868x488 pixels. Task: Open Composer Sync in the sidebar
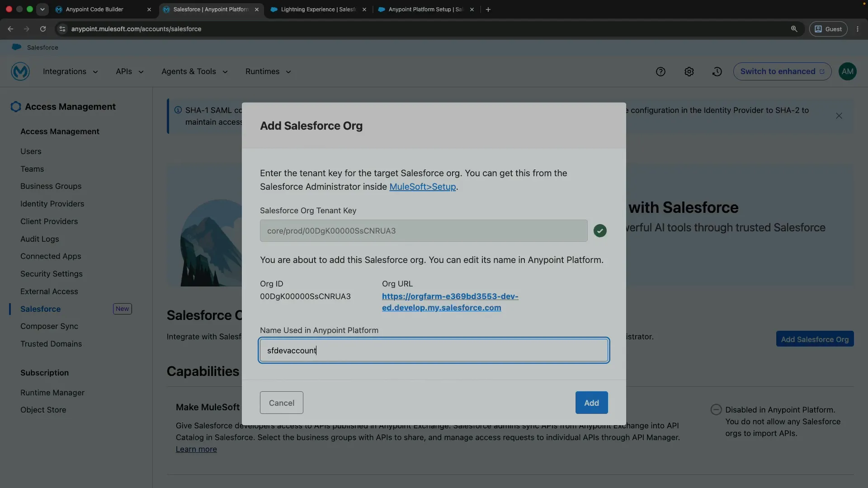[49, 326]
